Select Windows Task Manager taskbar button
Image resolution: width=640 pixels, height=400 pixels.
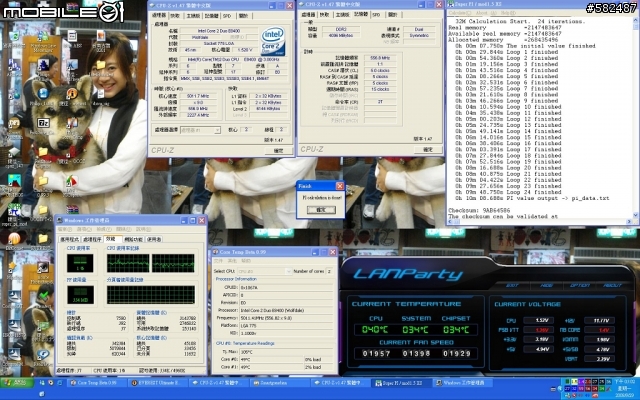(462, 383)
